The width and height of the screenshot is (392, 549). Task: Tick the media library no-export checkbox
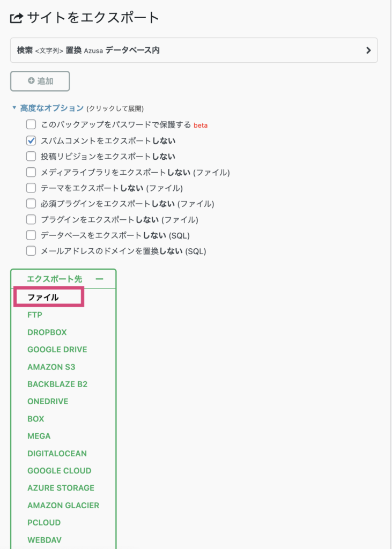31,172
